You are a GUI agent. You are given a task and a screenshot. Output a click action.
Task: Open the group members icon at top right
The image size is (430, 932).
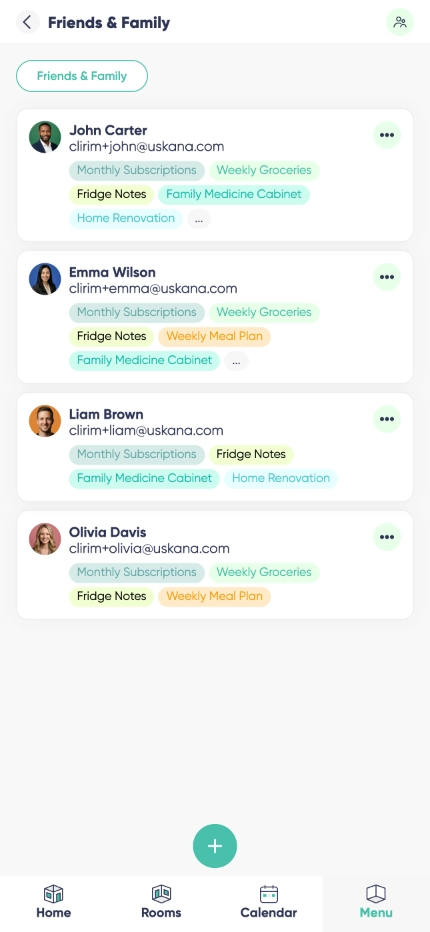point(400,23)
